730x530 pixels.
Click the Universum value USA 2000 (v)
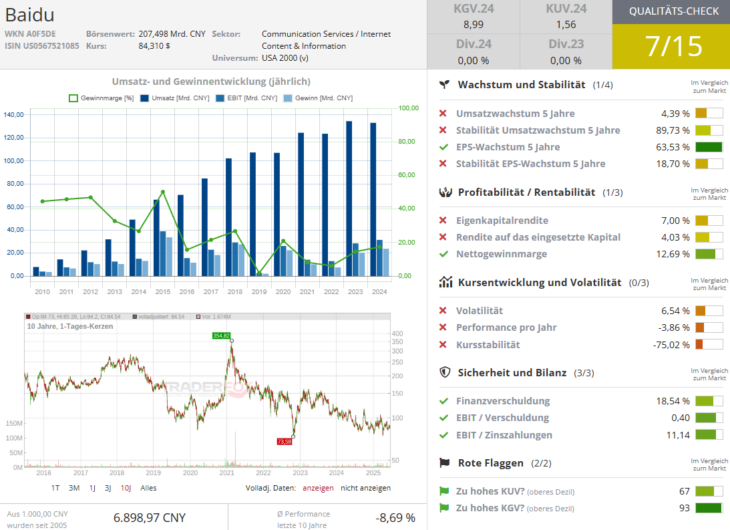285,58
